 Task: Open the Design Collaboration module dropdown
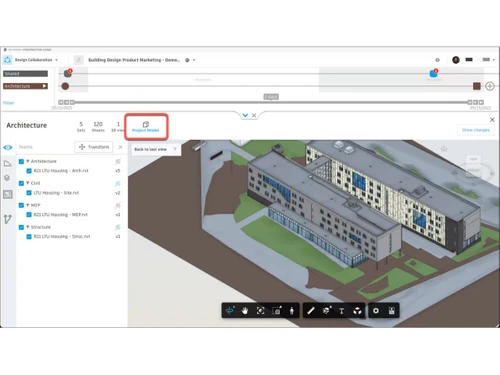tap(56, 60)
